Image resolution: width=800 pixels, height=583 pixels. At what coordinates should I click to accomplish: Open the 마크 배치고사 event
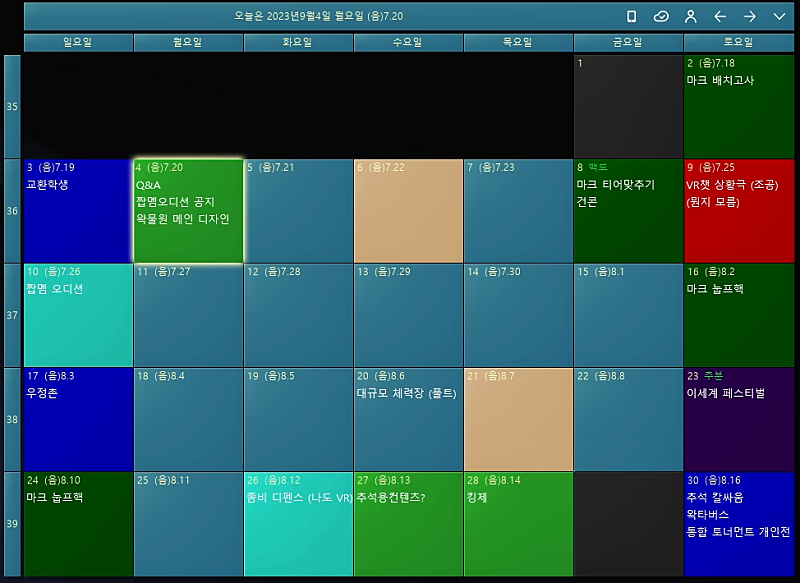click(x=720, y=80)
